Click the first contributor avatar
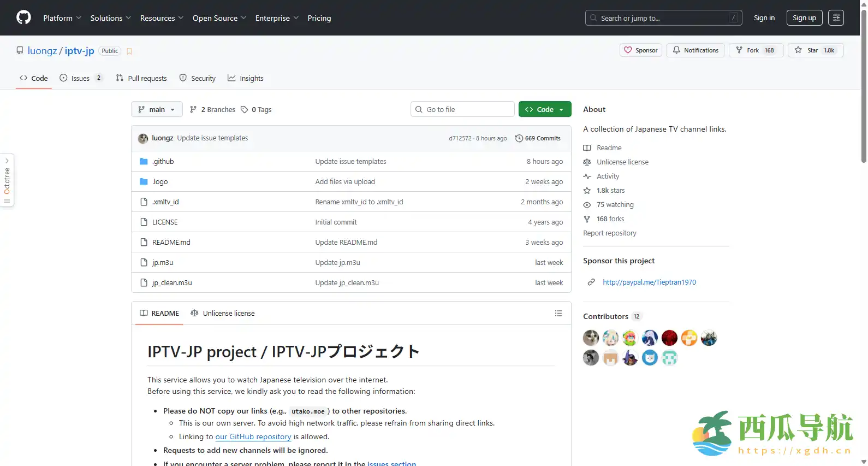This screenshot has height=466, width=868. pos(591,338)
